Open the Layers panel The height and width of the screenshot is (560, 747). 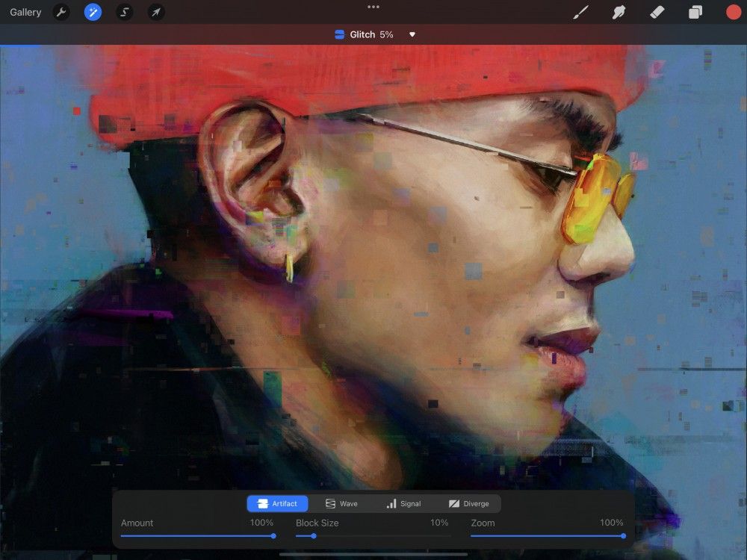click(x=694, y=12)
